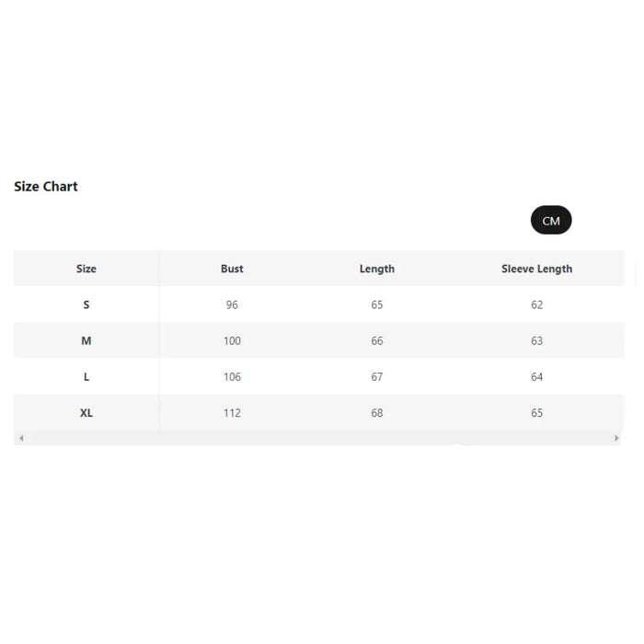Click the right scroll arrow below table

[616, 439]
